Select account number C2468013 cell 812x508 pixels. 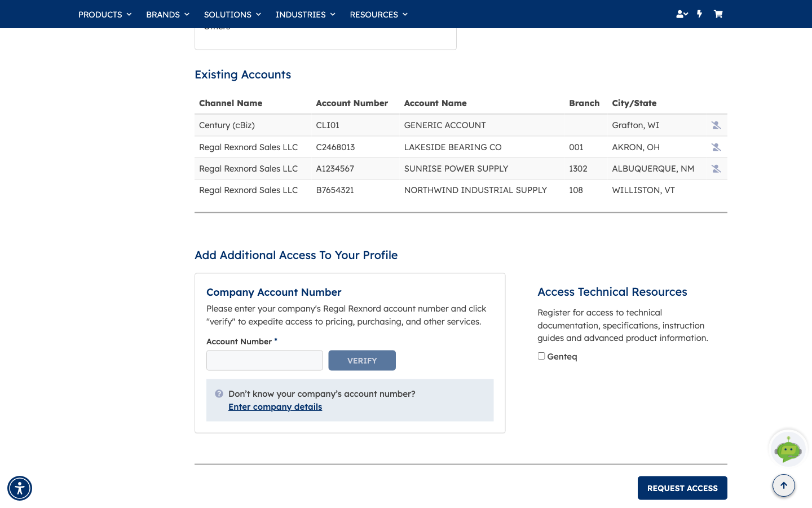click(336, 147)
